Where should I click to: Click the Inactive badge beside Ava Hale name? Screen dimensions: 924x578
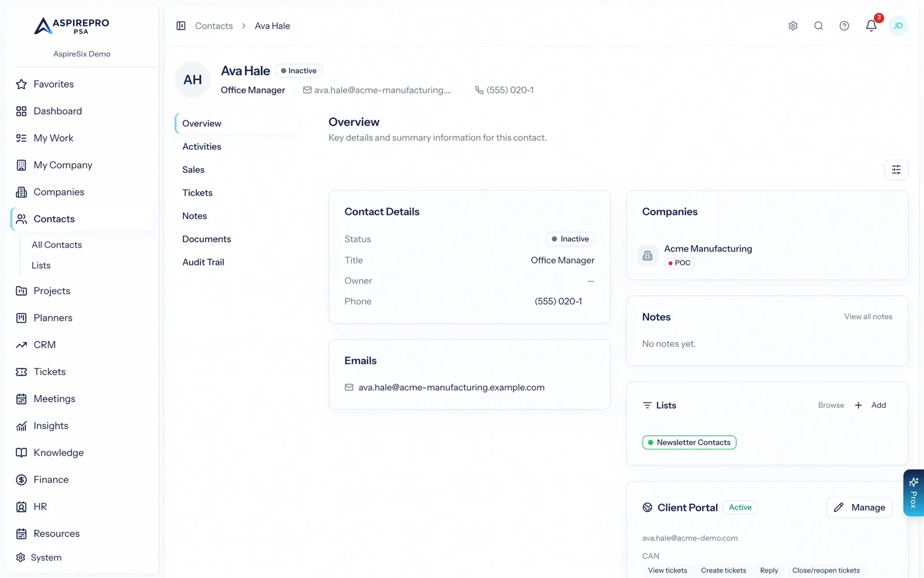pos(299,71)
